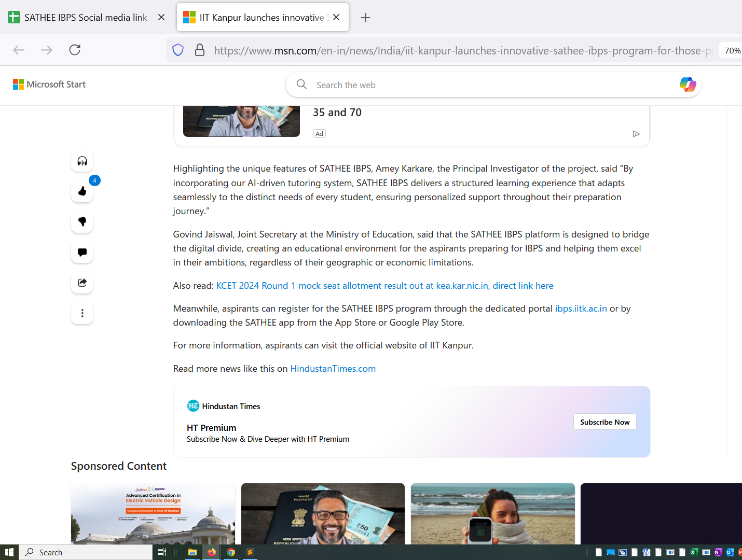
Task: Open the three-dot more options menu
Action: click(82, 313)
